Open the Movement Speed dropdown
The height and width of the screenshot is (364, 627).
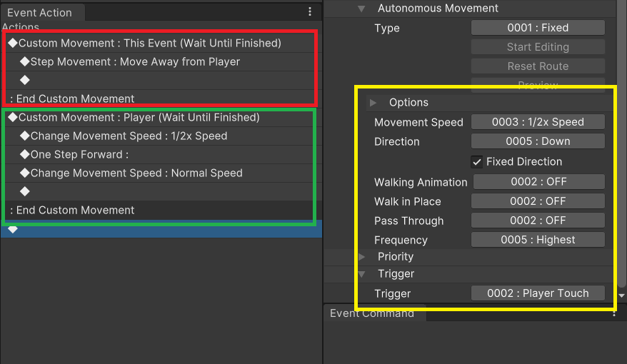click(x=538, y=122)
